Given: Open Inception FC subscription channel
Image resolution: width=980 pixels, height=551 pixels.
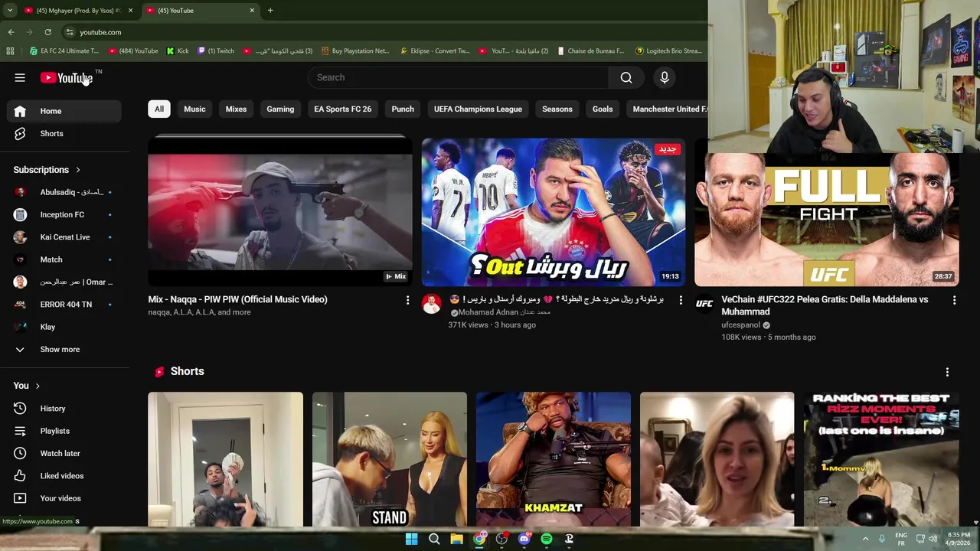Looking at the screenshot, I should tap(64, 215).
